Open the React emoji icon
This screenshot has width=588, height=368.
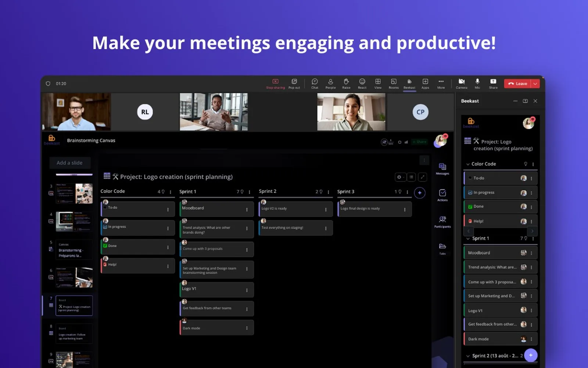tap(362, 84)
